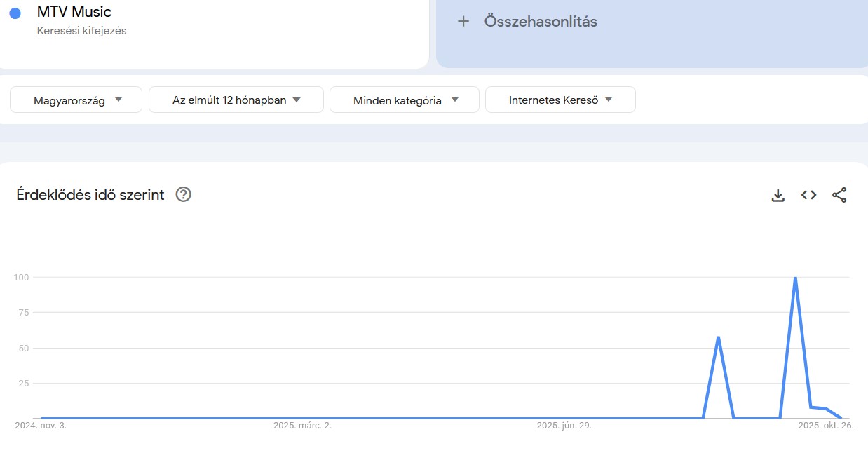The height and width of the screenshot is (453, 868).
Task: Click the Összehasonlítás field to add a term
Action: pyautogui.click(x=540, y=21)
